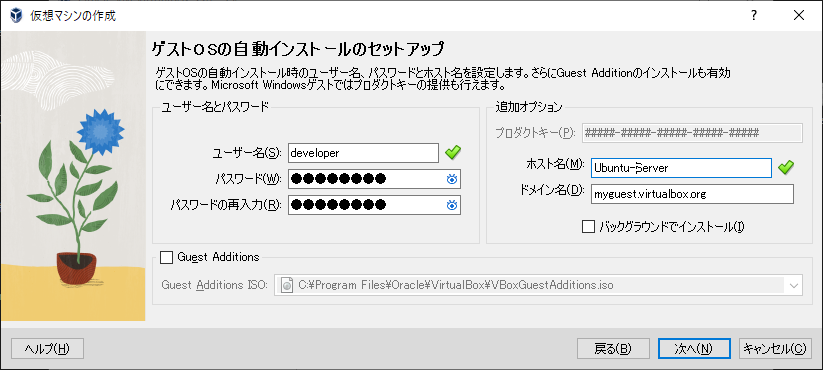Show password via eye icon in パスワードの再入力 field
The image size is (823, 370).
pyautogui.click(x=452, y=205)
